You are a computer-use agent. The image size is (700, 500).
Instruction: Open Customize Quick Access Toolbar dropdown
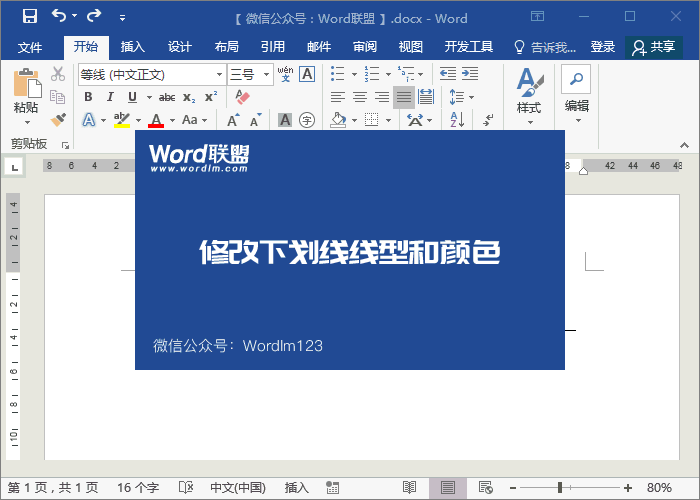pyautogui.click(x=122, y=18)
